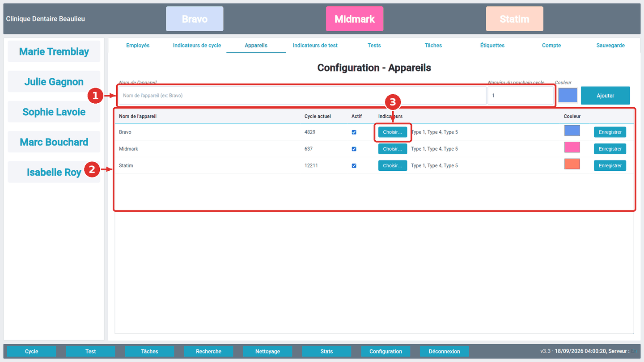
Task: Open the Étiquettes tab
Action: tap(492, 46)
